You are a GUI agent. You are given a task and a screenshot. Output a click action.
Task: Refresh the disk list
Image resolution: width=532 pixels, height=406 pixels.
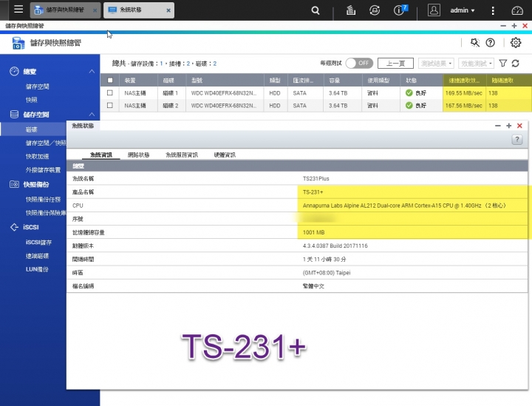516,63
